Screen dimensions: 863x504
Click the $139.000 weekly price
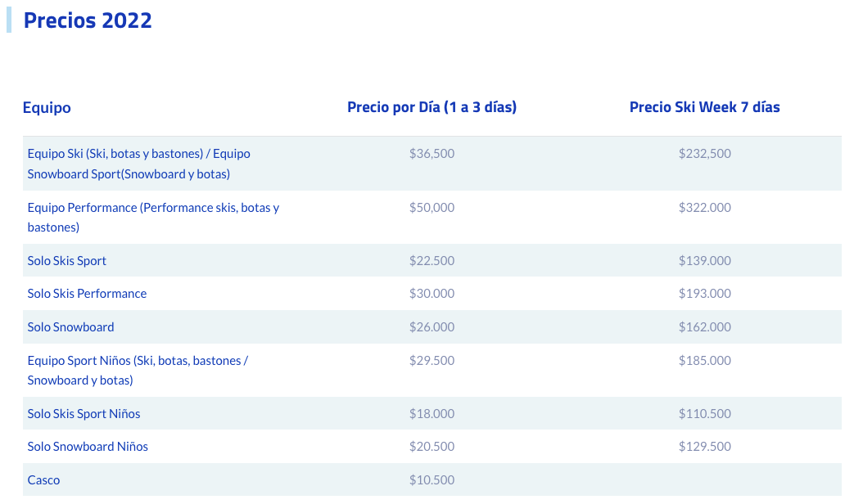point(704,260)
